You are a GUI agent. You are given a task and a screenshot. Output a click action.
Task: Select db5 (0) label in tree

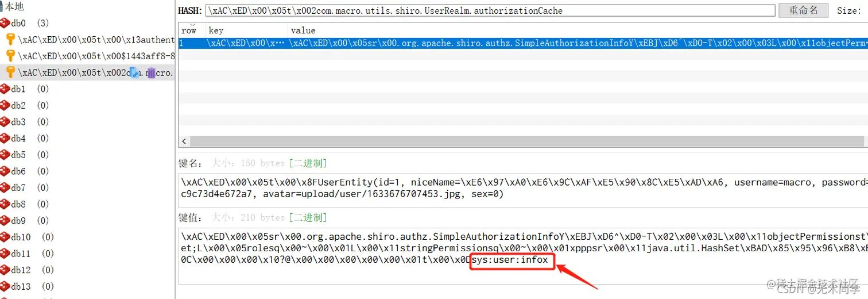point(30,155)
